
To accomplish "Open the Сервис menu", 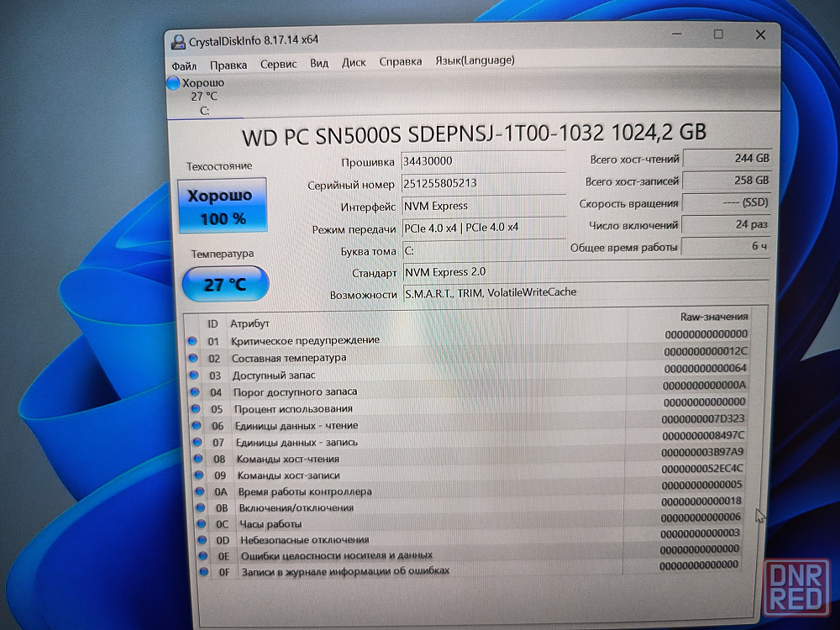I will click(278, 64).
